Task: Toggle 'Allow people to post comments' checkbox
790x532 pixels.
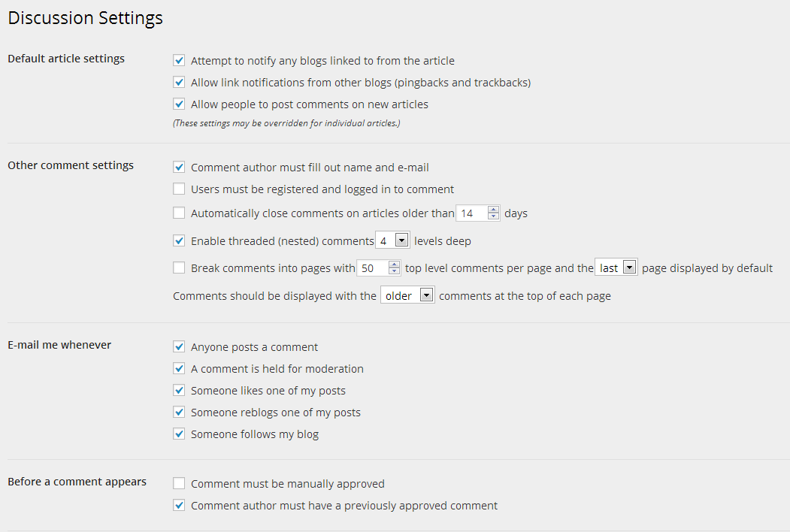Action: 179,104
